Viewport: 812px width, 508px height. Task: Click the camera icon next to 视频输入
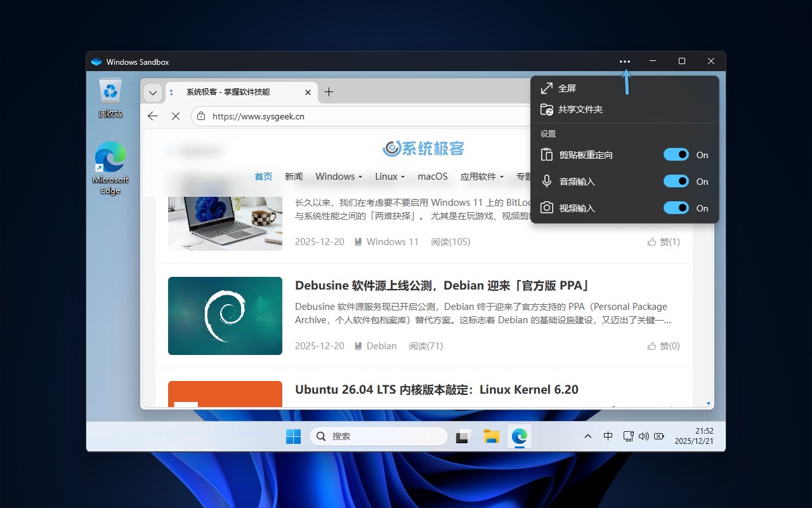(x=547, y=208)
